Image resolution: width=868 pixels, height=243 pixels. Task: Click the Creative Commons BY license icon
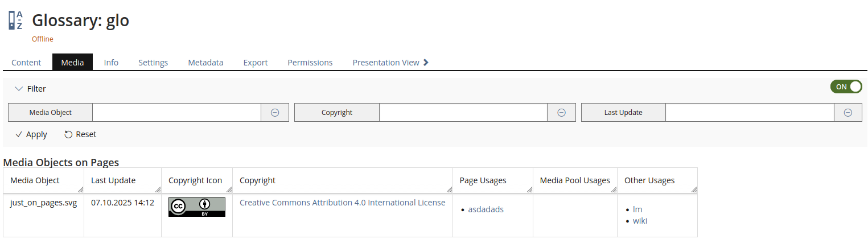(x=196, y=207)
